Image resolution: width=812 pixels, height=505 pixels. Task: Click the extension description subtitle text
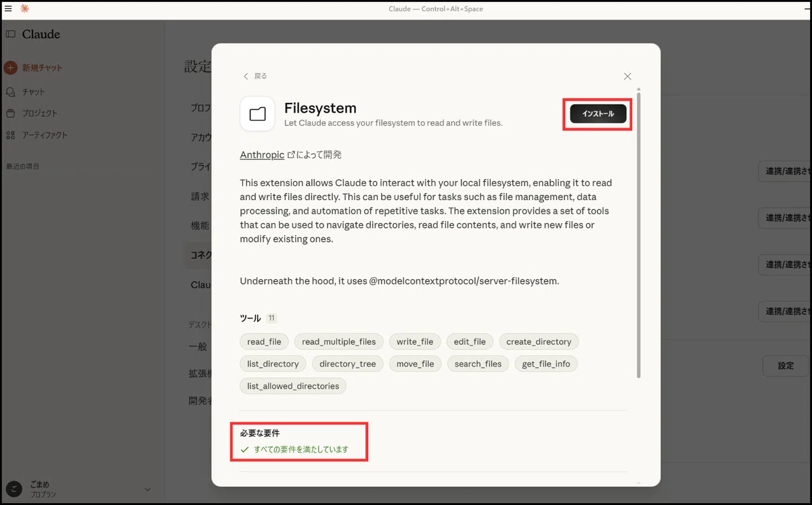tap(393, 123)
